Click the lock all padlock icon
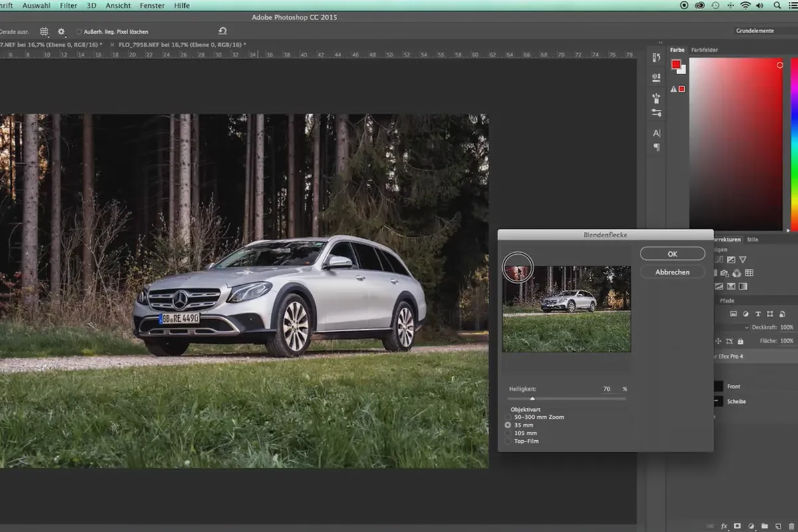Image resolution: width=798 pixels, height=532 pixels. 740,341
